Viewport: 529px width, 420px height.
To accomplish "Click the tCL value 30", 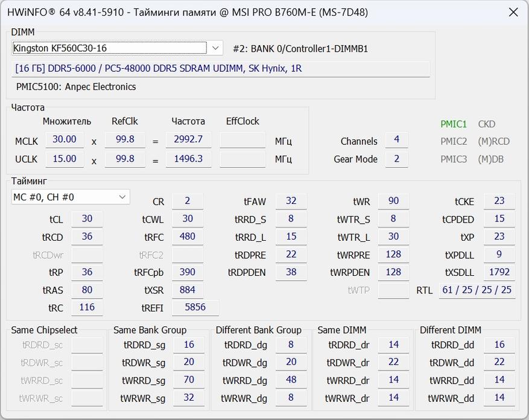I will click(x=87, y=219).
